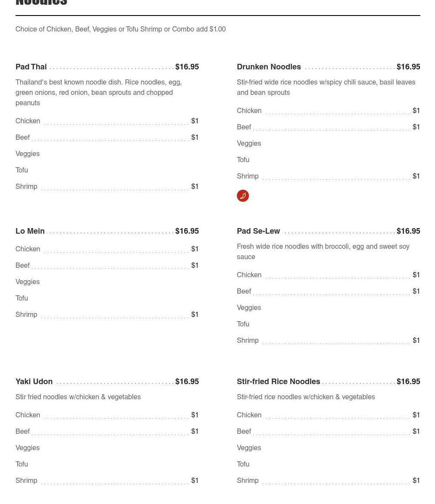Open the Drunken Noodles menu item
The width and height of the screenshot is (435, 504).
coord(269,67)
